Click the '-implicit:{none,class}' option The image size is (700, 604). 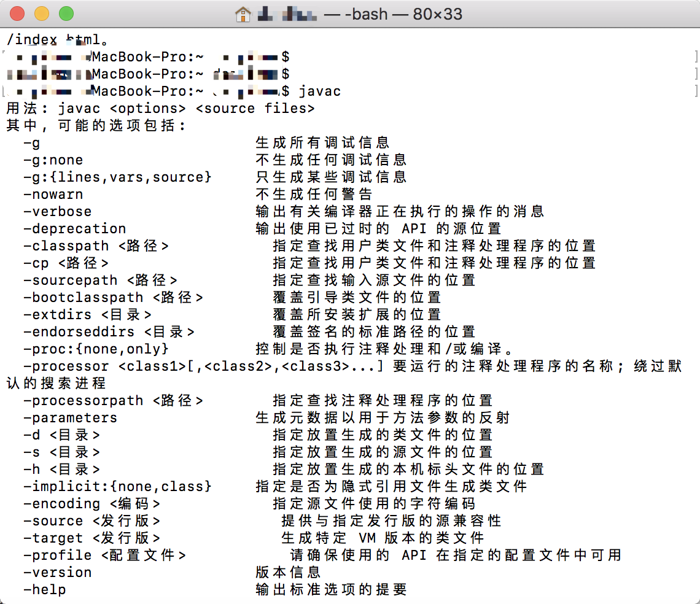click(117, 487)
